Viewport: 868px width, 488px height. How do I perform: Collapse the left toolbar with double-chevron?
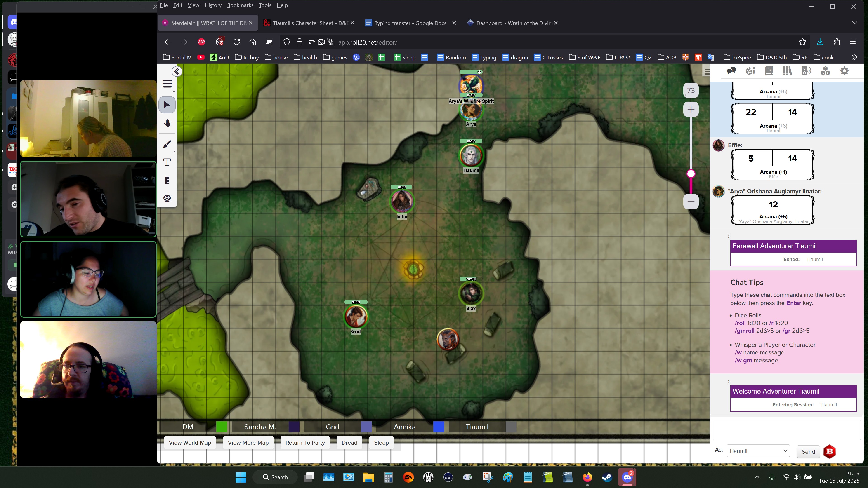177,71
